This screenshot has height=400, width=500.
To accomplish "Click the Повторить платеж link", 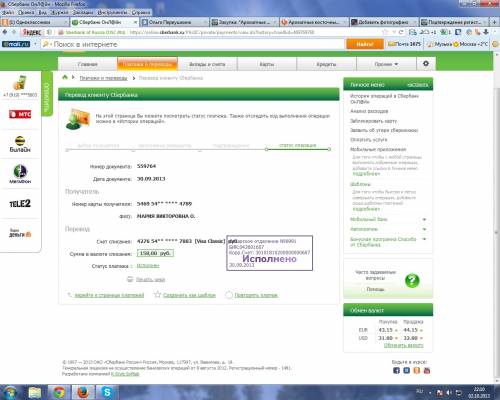I will coord(256,295).
